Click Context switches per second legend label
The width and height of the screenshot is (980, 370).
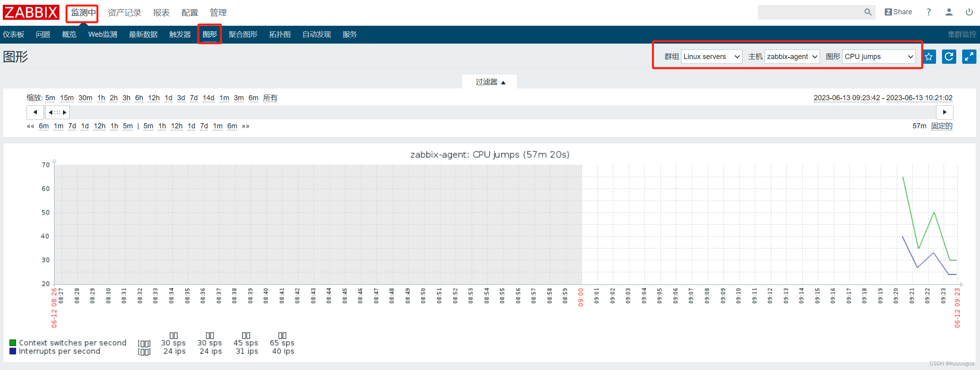[x=72, y=343]
